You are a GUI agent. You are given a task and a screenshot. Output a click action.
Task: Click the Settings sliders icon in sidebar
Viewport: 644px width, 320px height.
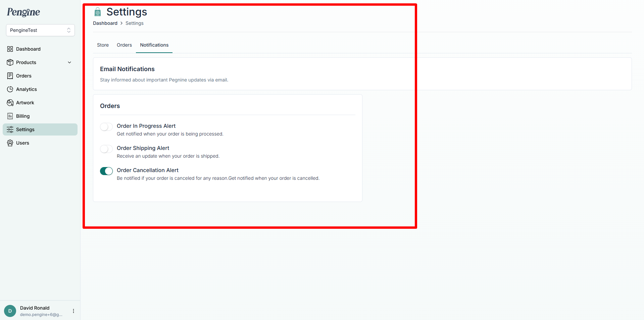[x=10, y=129]
